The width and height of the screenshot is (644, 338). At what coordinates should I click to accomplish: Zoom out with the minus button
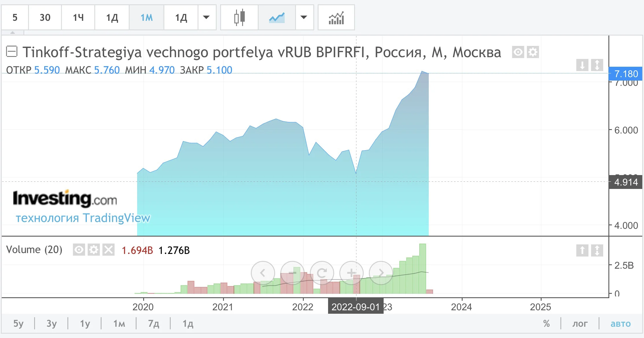[x=292, y=273]
